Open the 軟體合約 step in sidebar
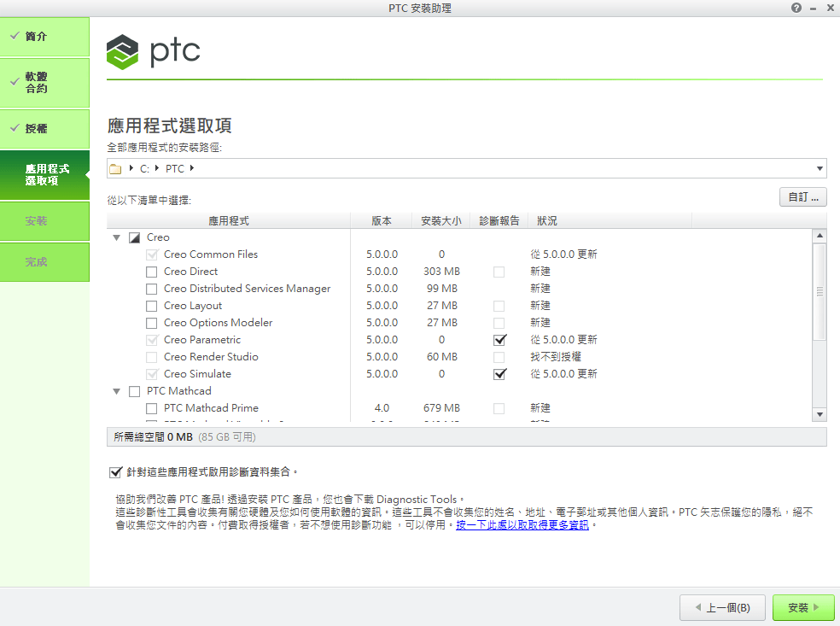 (44, 83)
